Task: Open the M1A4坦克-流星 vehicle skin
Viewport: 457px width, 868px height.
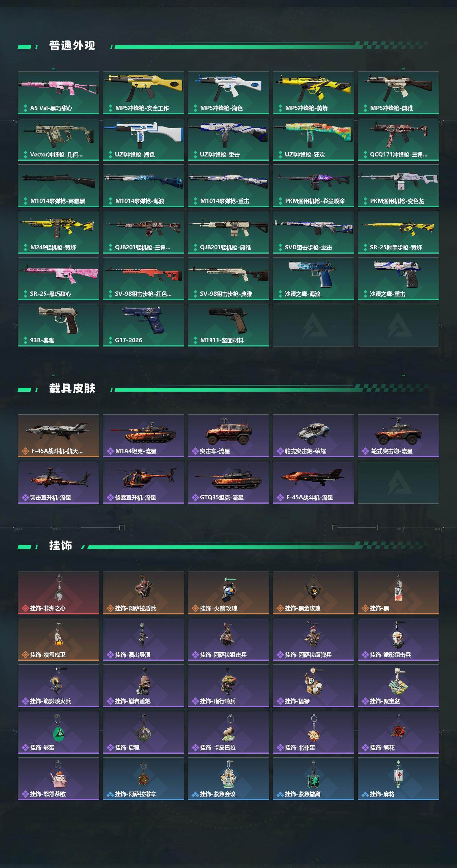Action: pyautogui.click(x=144, y=436)
